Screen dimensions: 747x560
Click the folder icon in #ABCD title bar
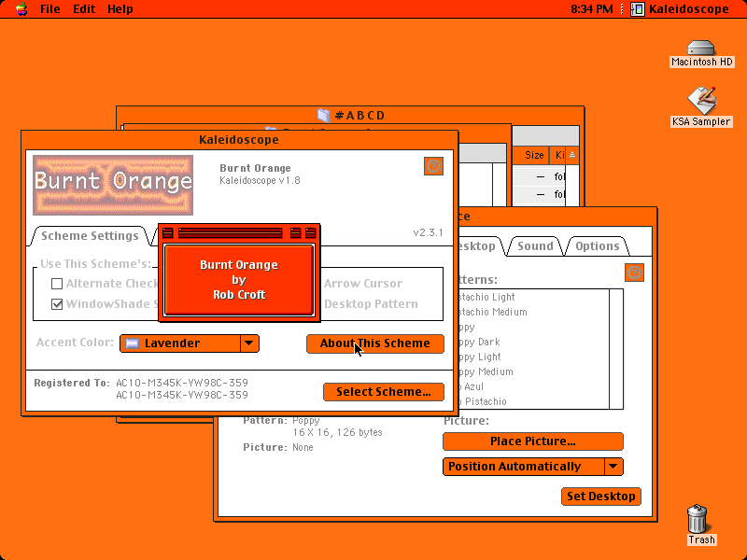pyautogui.click(x=323, y=115)
